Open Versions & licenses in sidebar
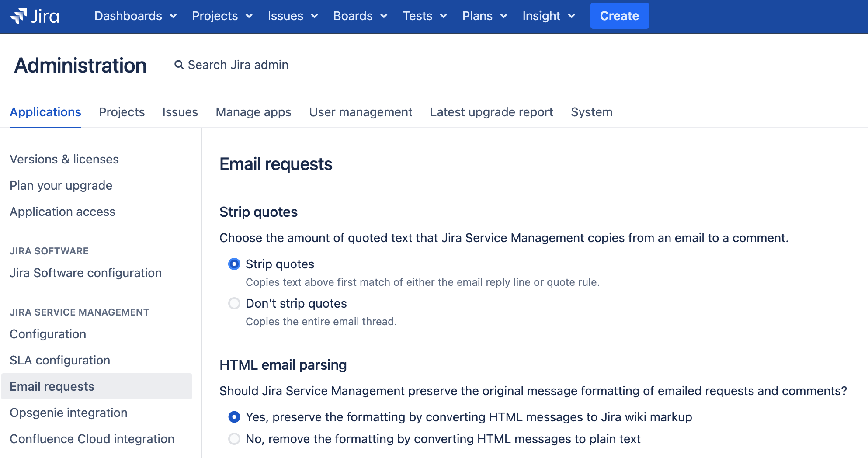This screenshot has width=868, height=458. 64,159
